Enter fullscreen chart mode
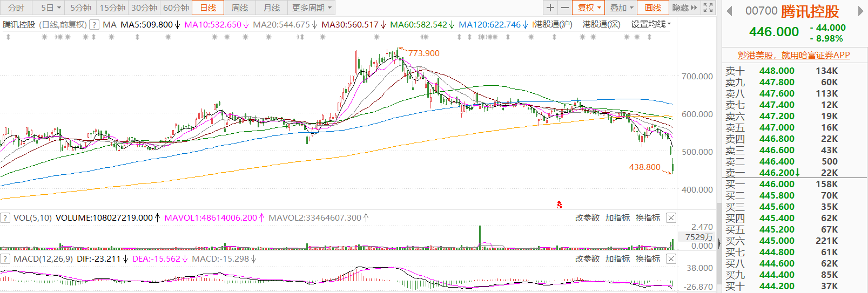Screen dimensions: 868x293 point(708,8)
